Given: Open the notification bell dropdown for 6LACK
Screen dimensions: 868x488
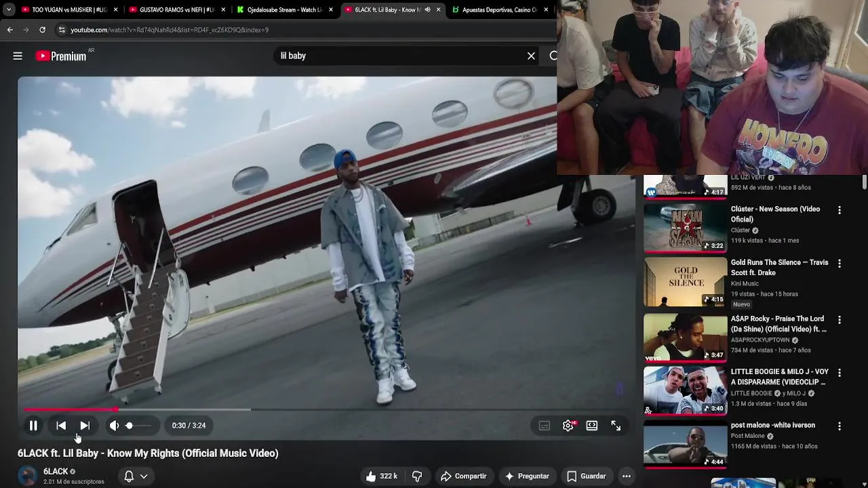Looking at the screenshot, I should point(136,476).
